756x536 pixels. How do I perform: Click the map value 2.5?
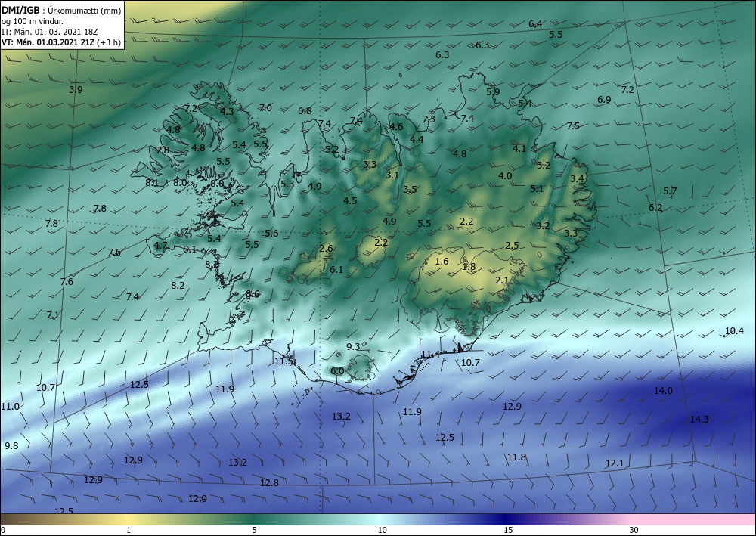coord(512,246)
